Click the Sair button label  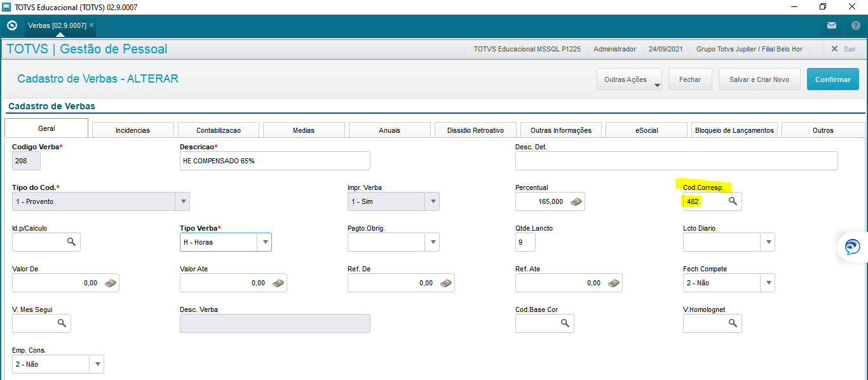point(850,49)
